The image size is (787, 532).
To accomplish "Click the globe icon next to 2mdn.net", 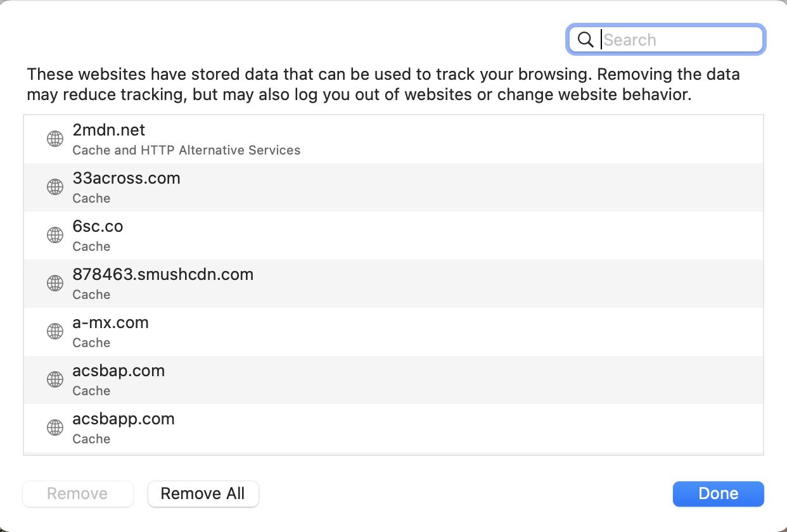I will click(x=55, y=139).
